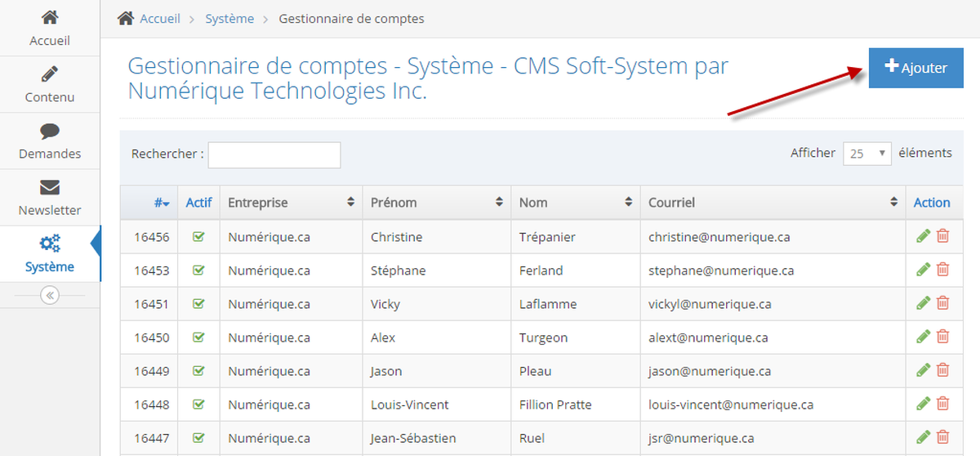Select Système in the left sidebar

pyautogui.click(x=50, y=254)
